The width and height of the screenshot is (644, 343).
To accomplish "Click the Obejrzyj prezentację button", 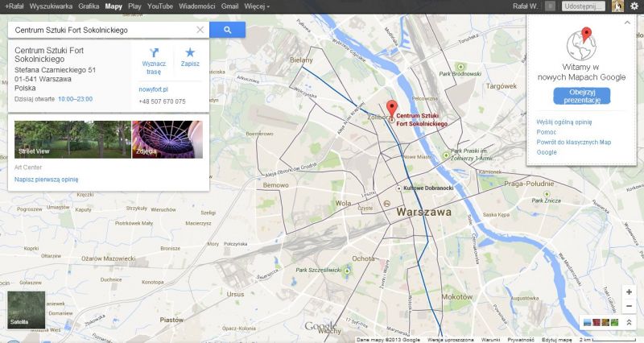I will click(x=581, y=96).
